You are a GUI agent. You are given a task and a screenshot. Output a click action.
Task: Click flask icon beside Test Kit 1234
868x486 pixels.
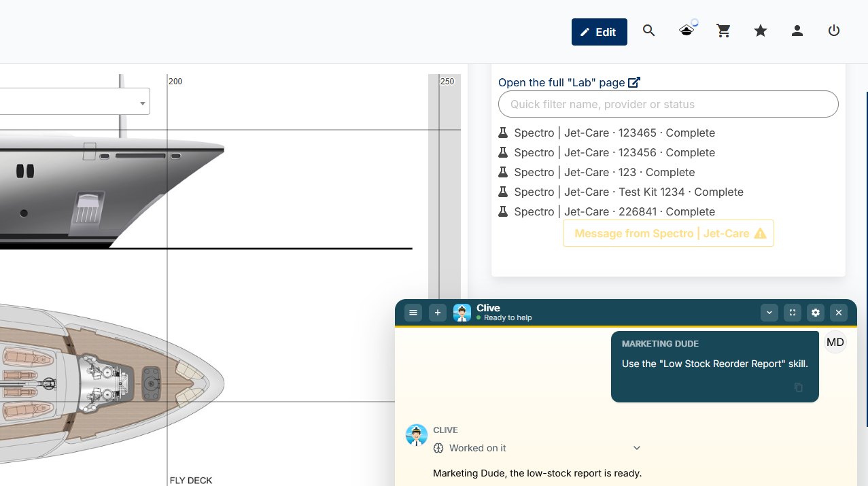[503, 192]
